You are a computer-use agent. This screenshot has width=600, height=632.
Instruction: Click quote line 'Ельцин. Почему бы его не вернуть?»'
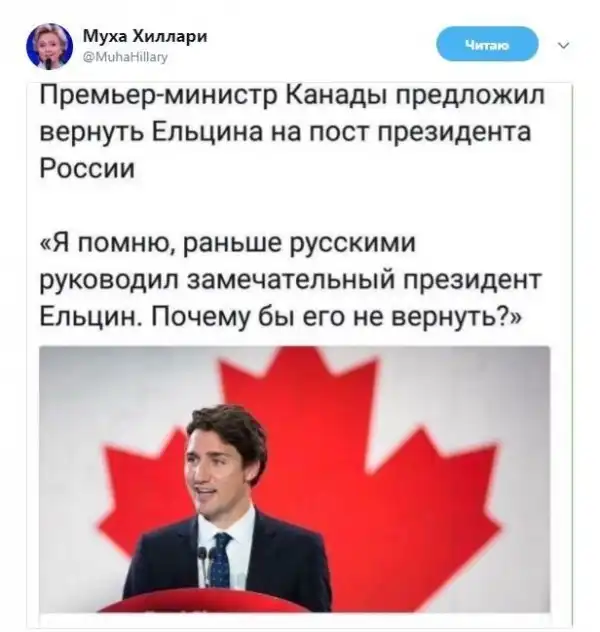[281, 317]
